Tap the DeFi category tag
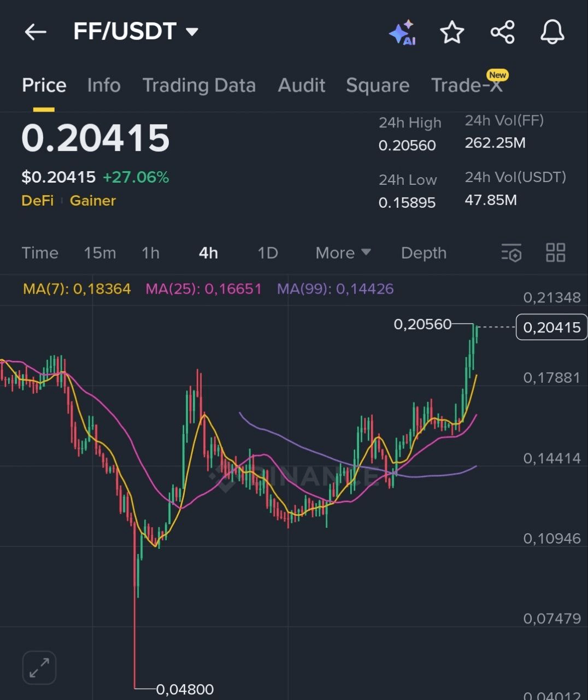The image size is (588, 700). click(37, 201)
